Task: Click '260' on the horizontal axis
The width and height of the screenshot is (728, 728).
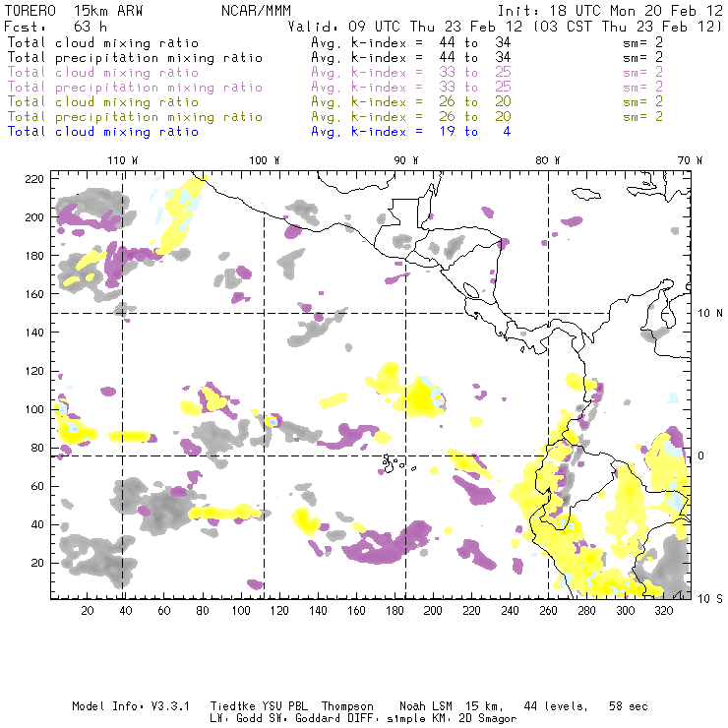Action: tap(548, 611)
